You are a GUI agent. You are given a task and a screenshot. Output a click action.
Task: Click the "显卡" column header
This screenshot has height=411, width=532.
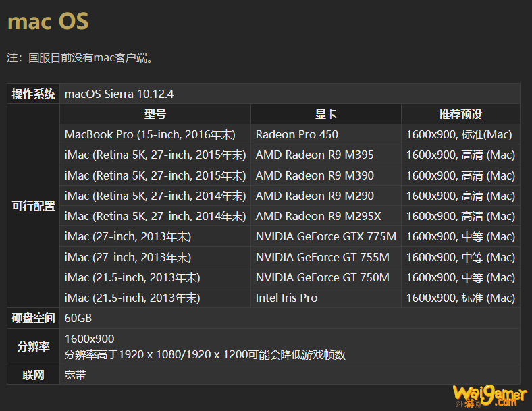[325, 114]
